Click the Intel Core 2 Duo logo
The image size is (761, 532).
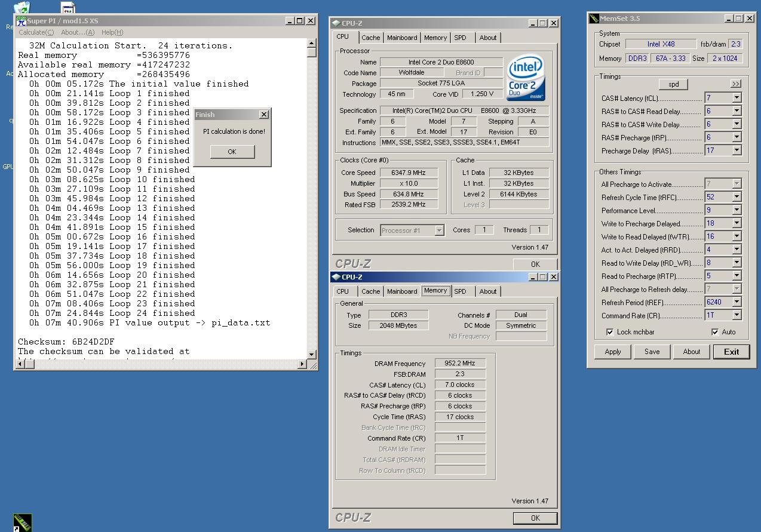pyautogui.click(x=526, y=78)
